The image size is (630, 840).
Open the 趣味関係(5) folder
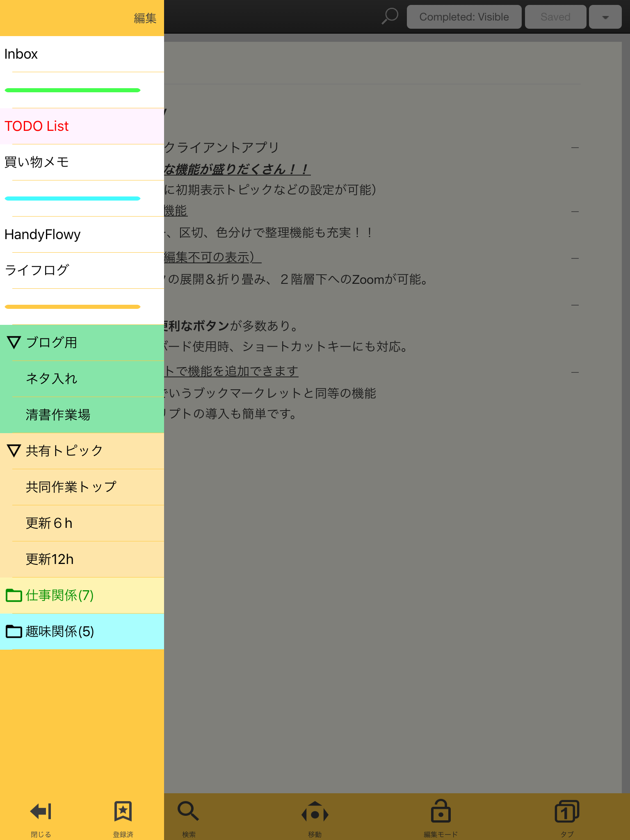60,631
